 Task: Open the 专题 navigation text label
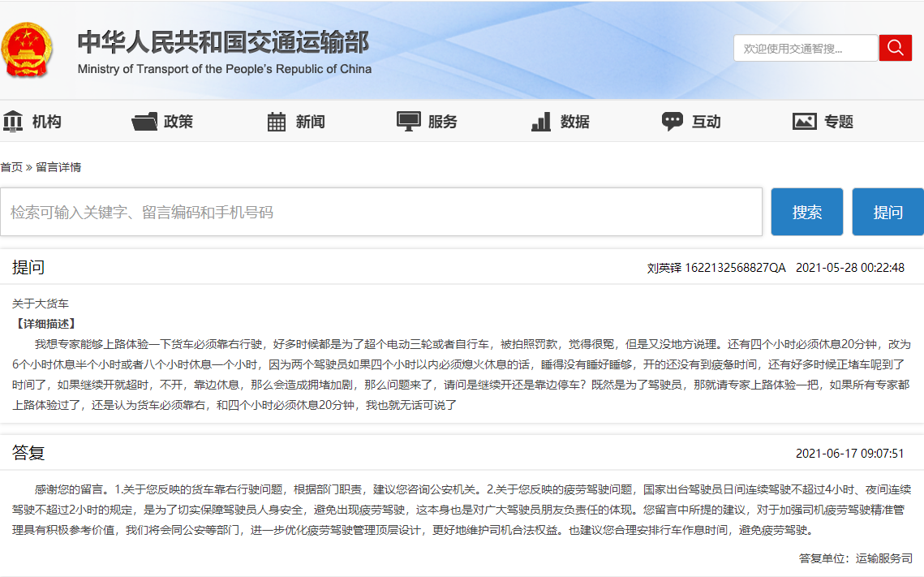tap(839, 122)
